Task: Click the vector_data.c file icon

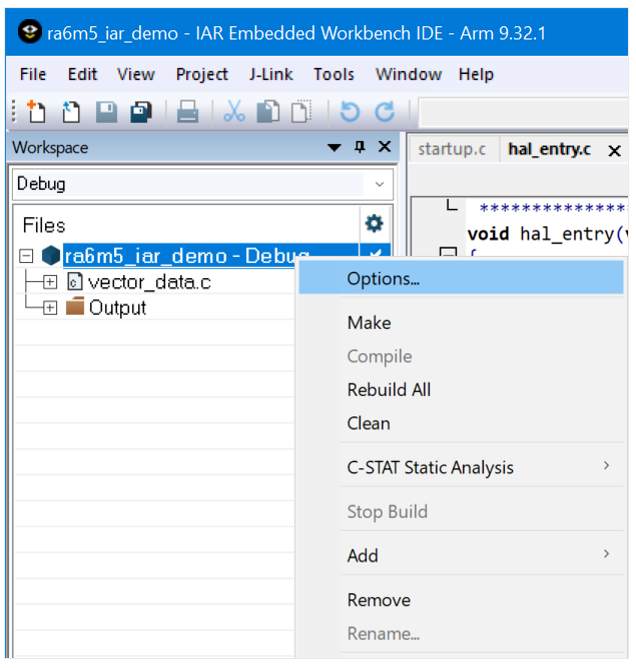Action: 75,282
